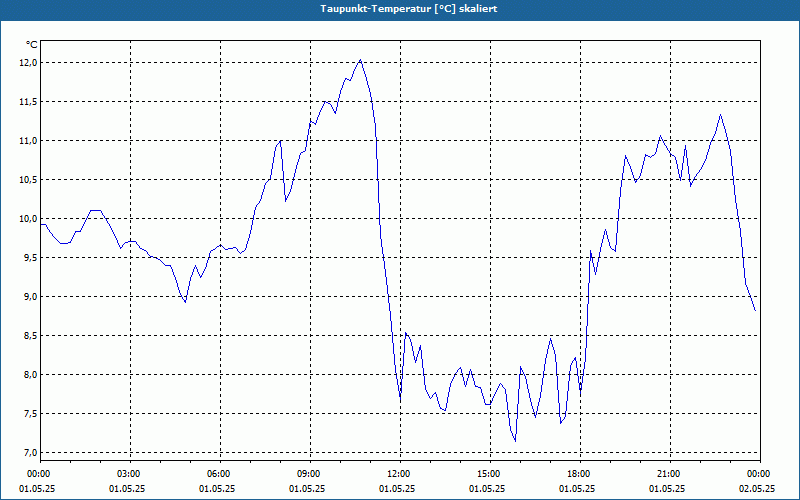Click the 11,0 y-axis value

point(29,141)
